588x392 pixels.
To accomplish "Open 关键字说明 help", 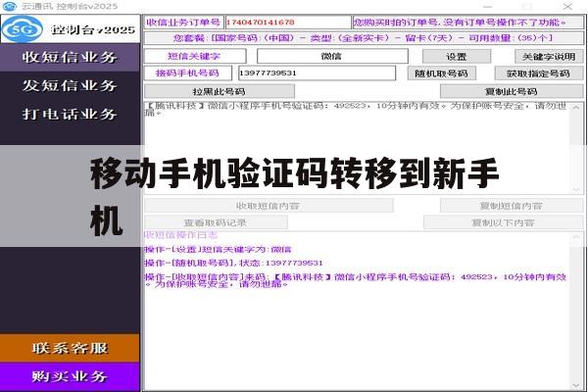I will tap(549, 57).
